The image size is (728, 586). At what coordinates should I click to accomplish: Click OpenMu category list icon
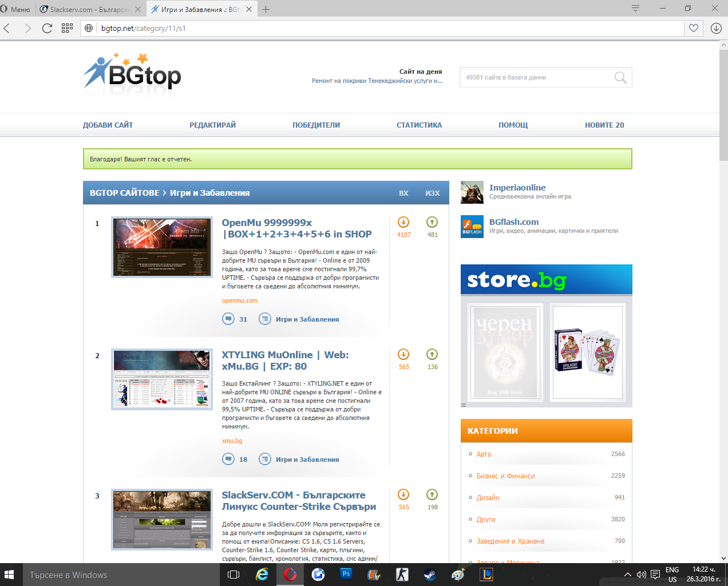[265, 319]
